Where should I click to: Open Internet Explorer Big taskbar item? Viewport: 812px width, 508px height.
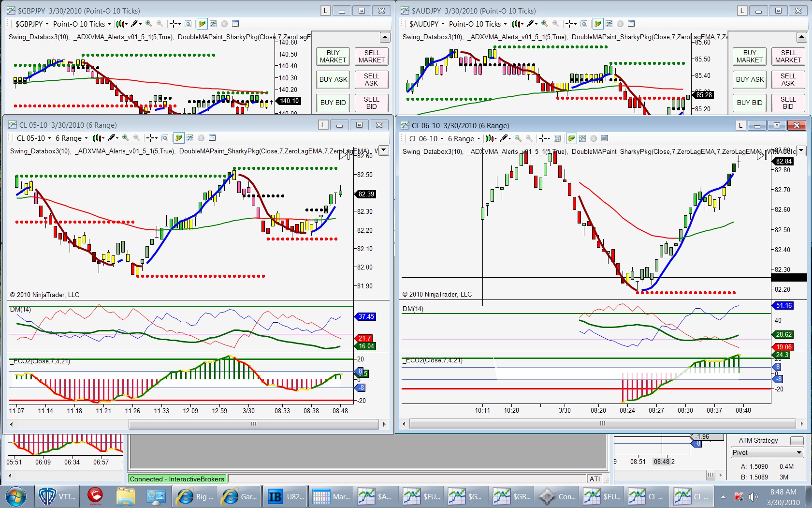(194, 496)
